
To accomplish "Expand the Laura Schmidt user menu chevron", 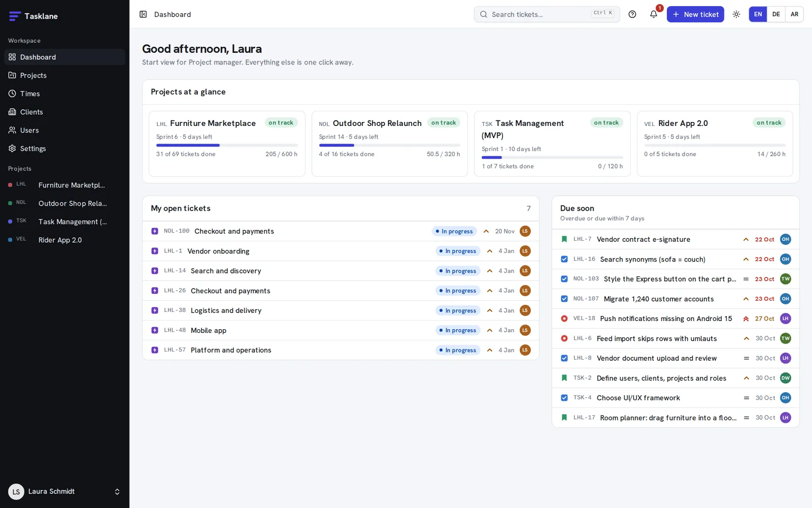I will (117, 492).
